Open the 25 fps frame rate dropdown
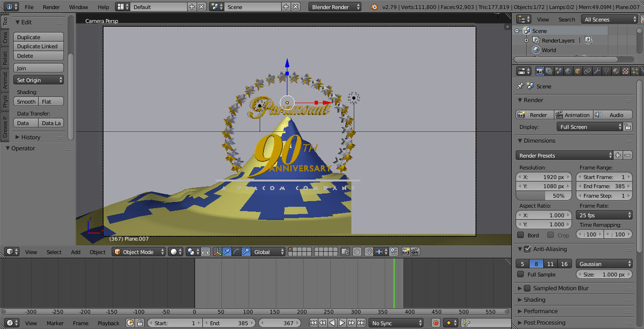This screenshot has width=644, height=329. pos(604,215)
